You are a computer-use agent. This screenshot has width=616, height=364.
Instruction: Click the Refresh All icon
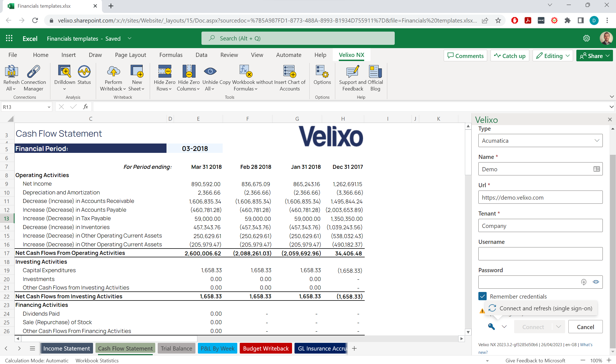11,71
